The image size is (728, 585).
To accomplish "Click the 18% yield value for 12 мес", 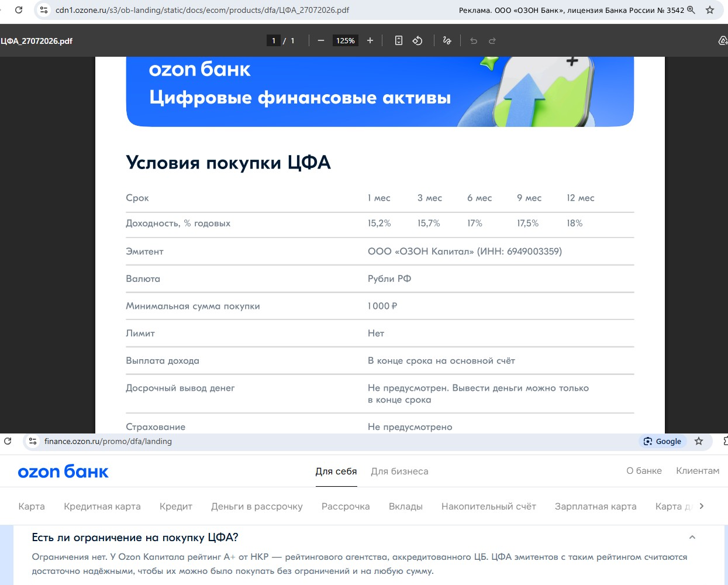I will [574, 223].
